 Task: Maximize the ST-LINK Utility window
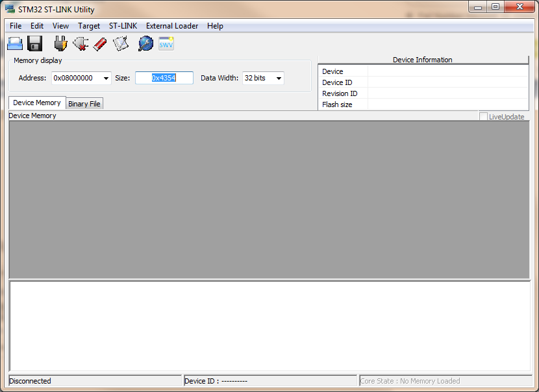(495, 7)
